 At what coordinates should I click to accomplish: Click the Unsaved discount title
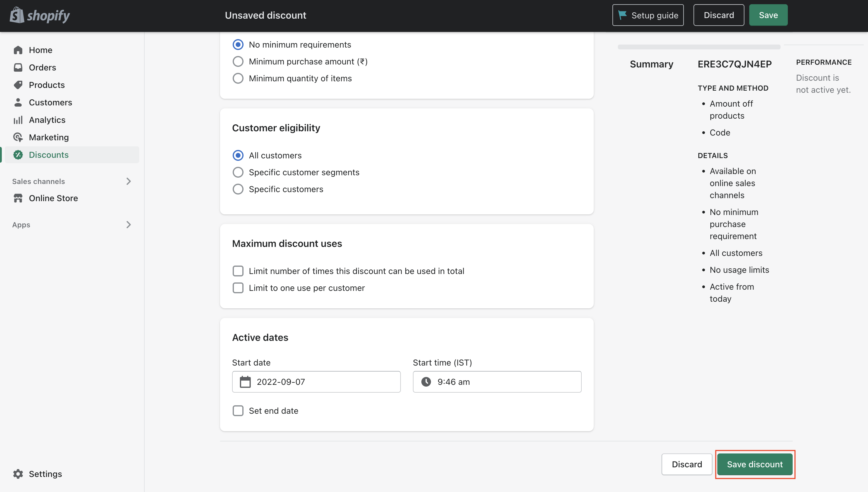[266, 15]
